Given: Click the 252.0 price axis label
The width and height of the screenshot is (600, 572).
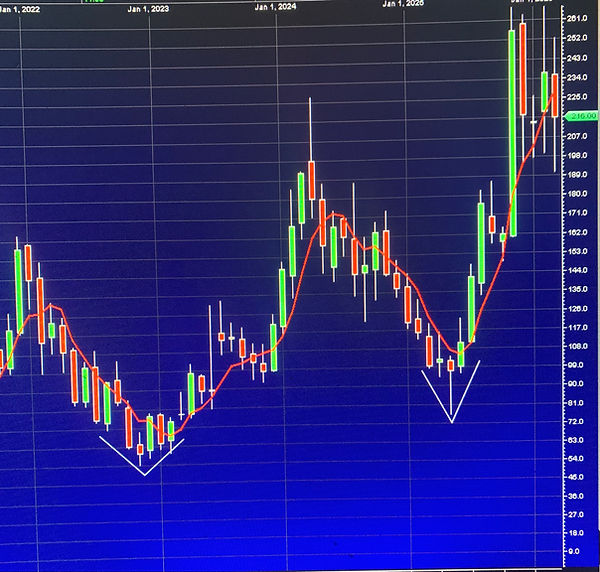Looking at the screenshot, I should pos(579,38).
